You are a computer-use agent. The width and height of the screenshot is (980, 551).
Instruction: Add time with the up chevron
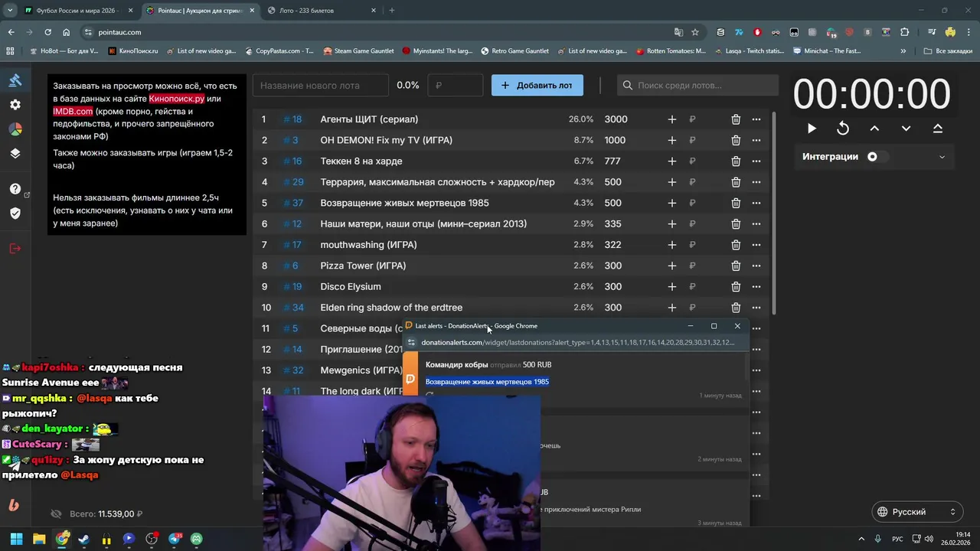[874, 129]
